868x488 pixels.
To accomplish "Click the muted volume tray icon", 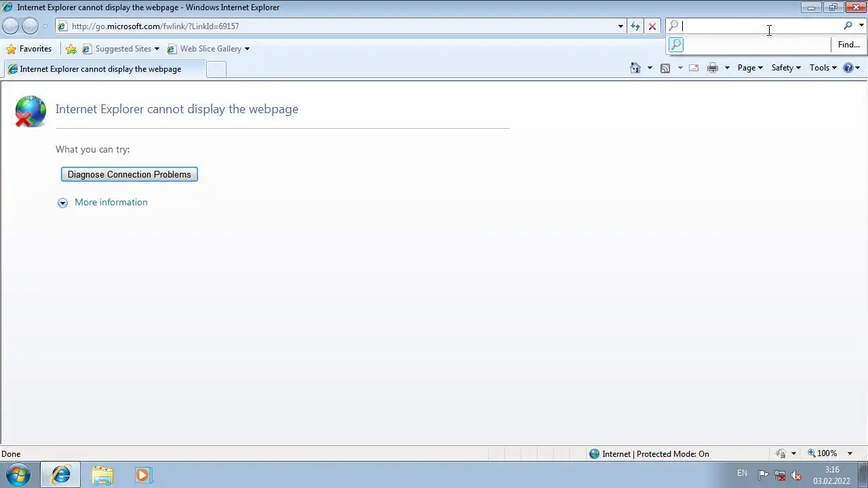I will coord(796,475).
